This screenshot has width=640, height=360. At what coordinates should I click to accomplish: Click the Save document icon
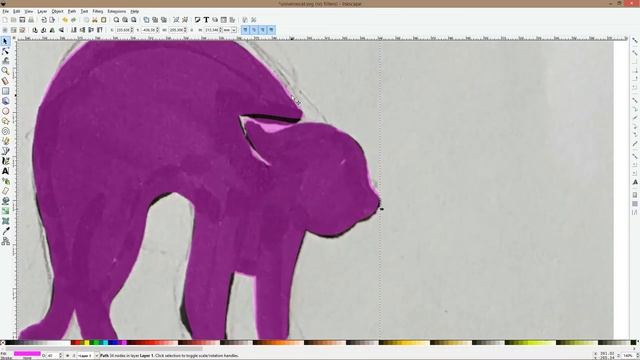[x=22, y=20]
